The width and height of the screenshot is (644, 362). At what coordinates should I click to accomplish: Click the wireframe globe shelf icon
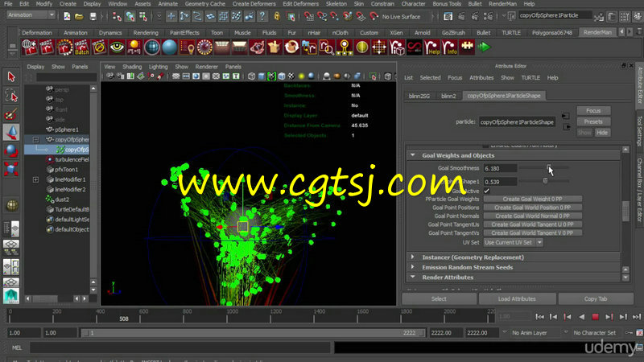tap(151, 47)
